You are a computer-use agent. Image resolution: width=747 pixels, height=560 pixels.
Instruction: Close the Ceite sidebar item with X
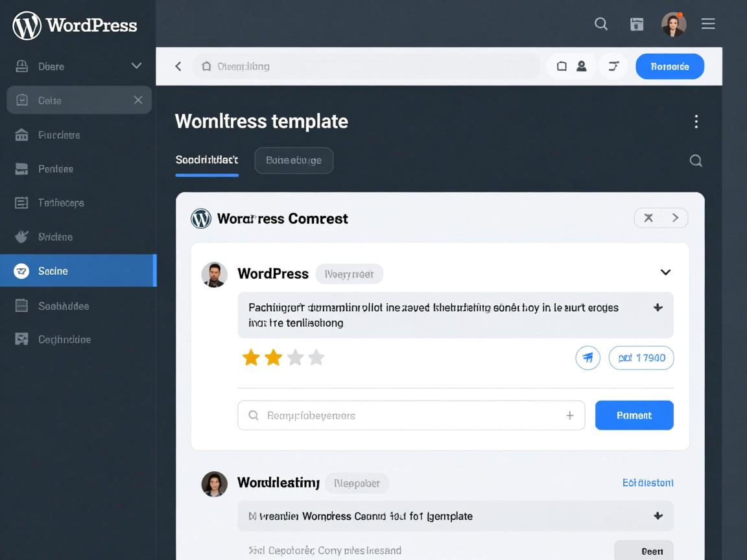pos(138,100)
